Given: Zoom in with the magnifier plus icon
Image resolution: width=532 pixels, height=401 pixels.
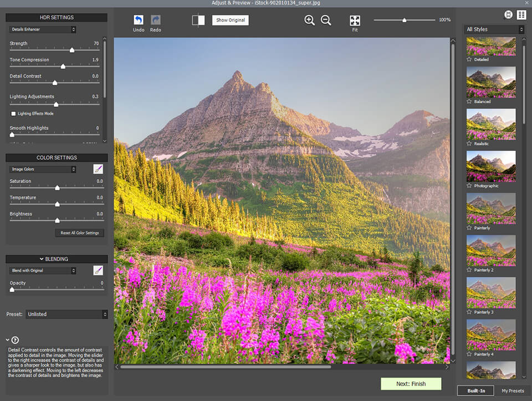Looking at the screenshot, I should (x=309, y=20).
